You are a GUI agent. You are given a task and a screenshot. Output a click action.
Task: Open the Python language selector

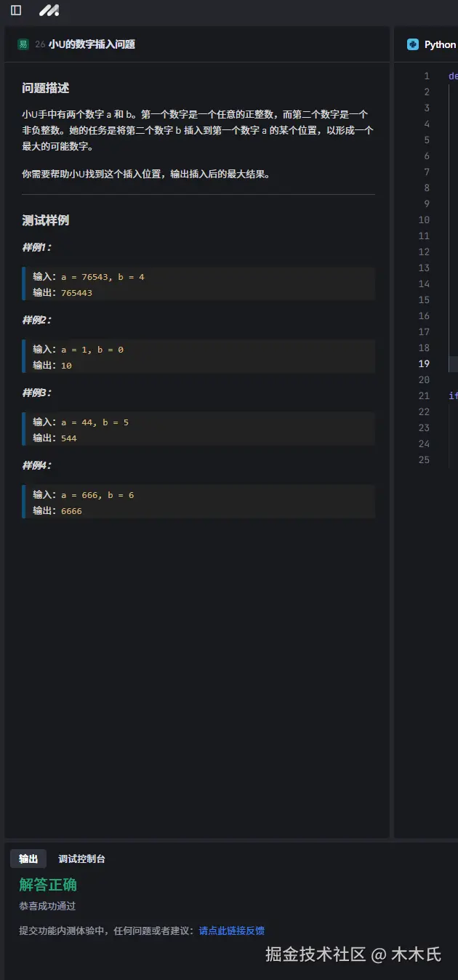point(439,44)
